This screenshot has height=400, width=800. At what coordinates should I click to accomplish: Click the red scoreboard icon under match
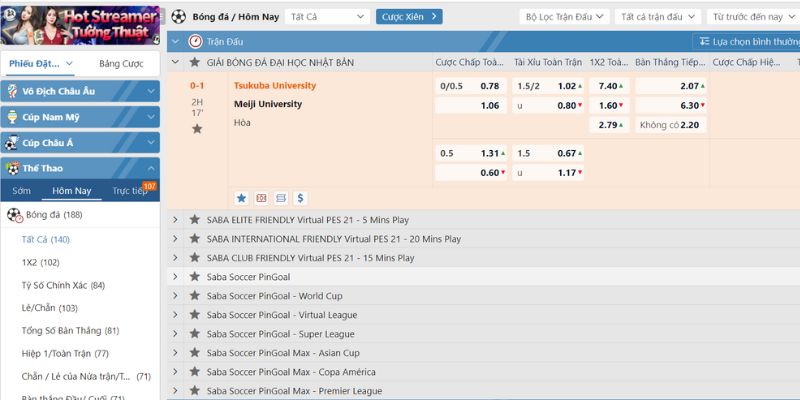261,198
